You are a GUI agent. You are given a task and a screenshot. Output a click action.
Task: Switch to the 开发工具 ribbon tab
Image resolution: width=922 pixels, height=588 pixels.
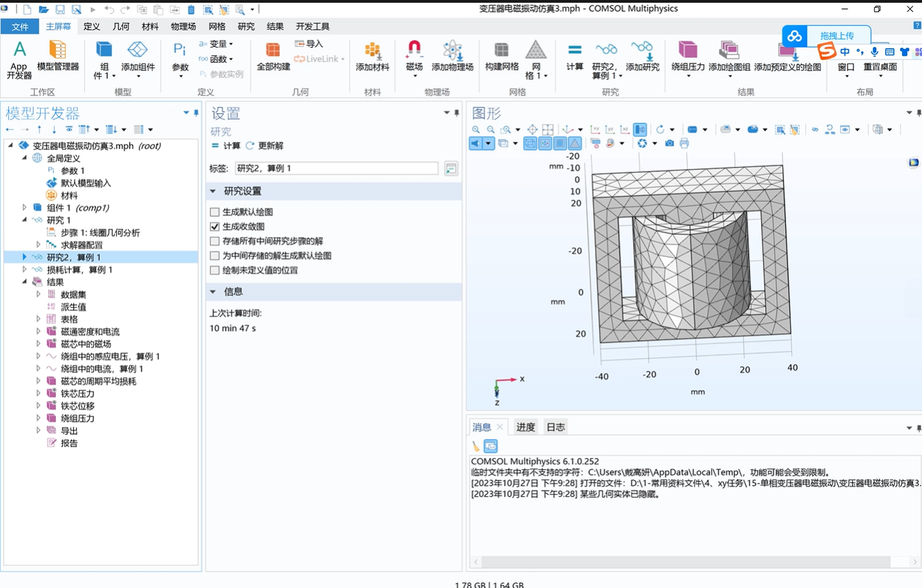tap(312, 26)
